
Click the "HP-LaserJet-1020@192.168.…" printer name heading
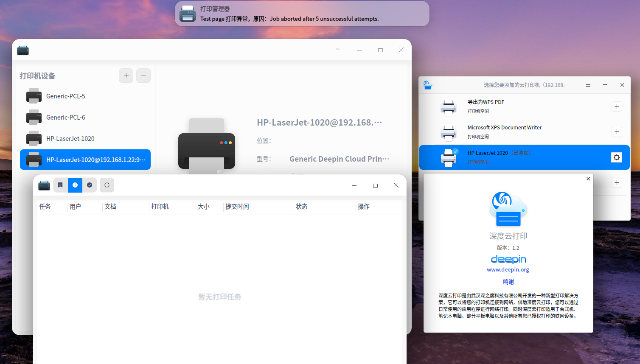(x=320, y=123)
